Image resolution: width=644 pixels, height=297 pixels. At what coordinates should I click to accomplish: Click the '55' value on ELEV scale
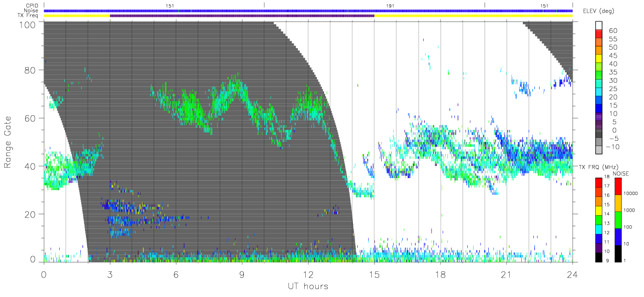click(613, 39)
